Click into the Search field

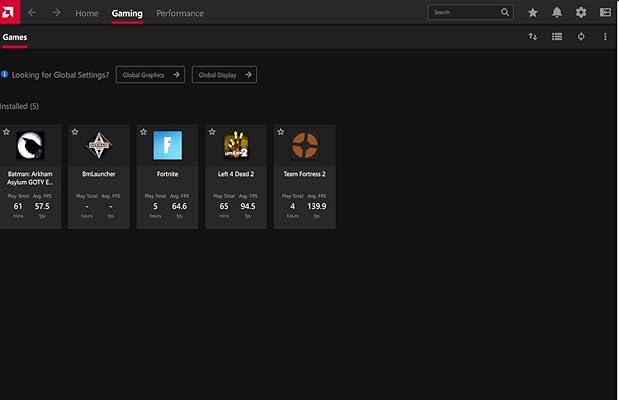[x=470, y=12]
